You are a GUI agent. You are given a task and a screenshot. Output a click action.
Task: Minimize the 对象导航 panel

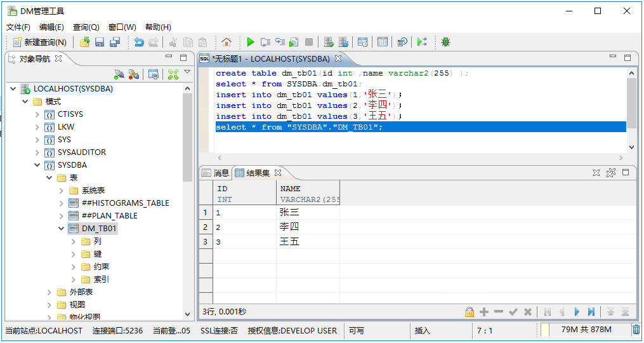(169, 57)
